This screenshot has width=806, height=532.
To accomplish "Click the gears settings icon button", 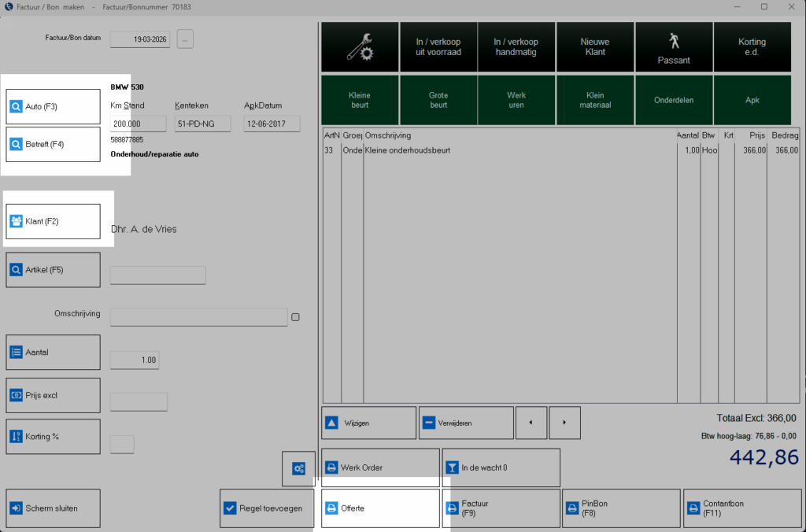I will (298, 469).
